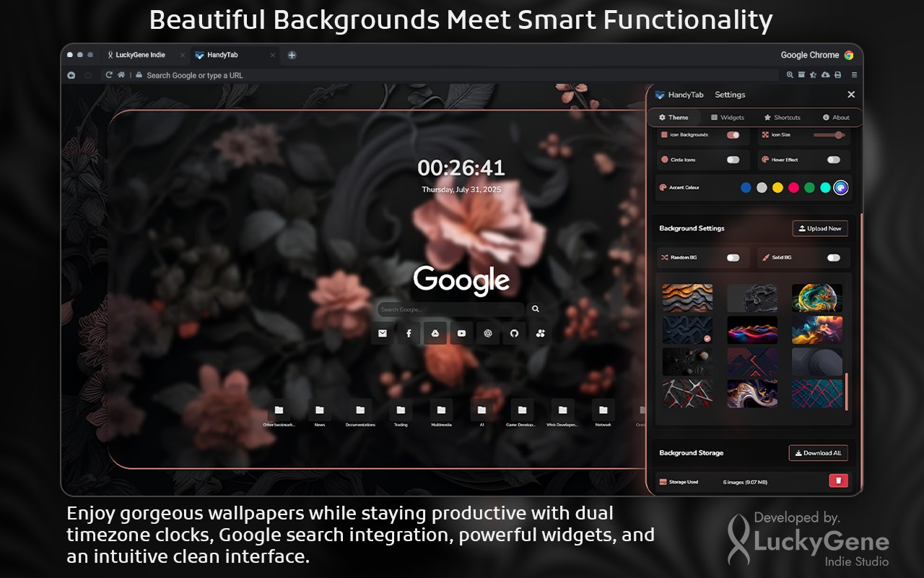This screenshot has height=578, width=924.
Task: Delete stored backgrounds with red trash button
Action: (838, 480)
